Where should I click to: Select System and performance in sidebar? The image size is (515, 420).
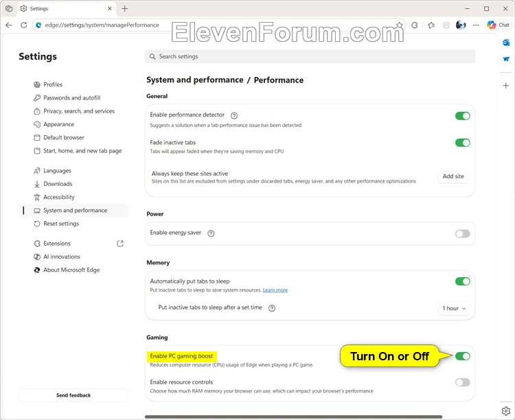[x=74, y=210]
